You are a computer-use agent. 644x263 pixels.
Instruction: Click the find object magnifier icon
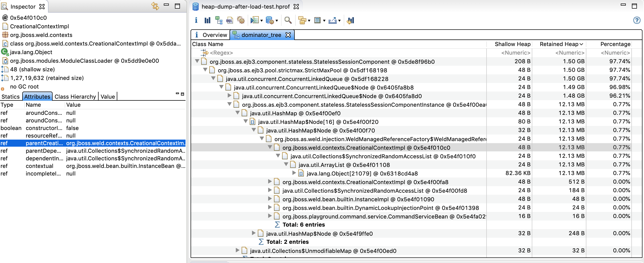pos(288,20)
